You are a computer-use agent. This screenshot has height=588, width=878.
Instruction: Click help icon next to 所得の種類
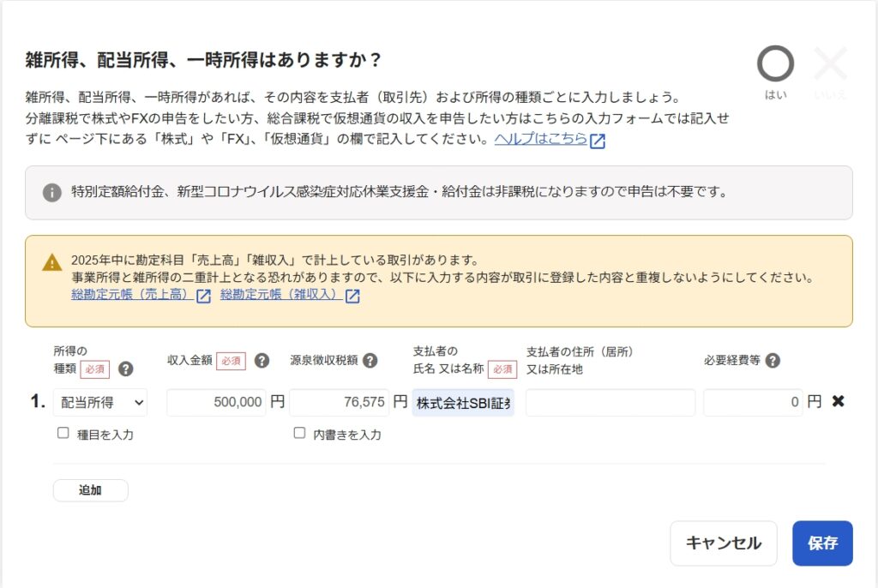[x=126, y=369]
